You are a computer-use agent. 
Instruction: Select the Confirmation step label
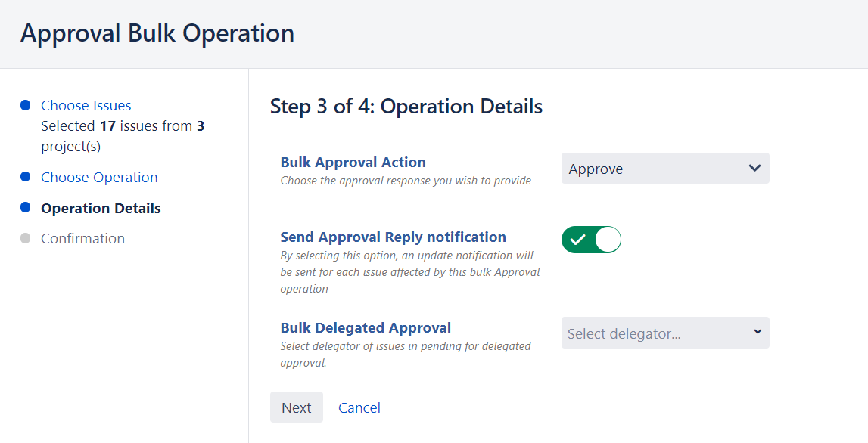coord(82,238)
